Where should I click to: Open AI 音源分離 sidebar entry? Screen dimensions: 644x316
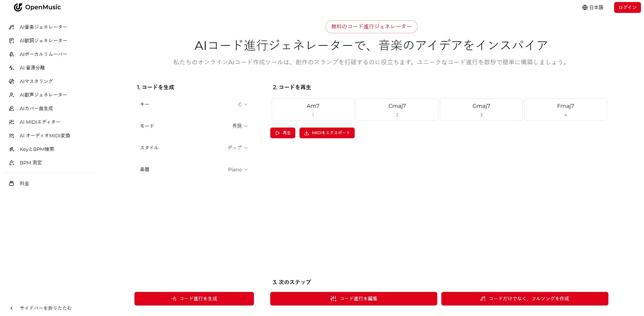tap(32, 68)
